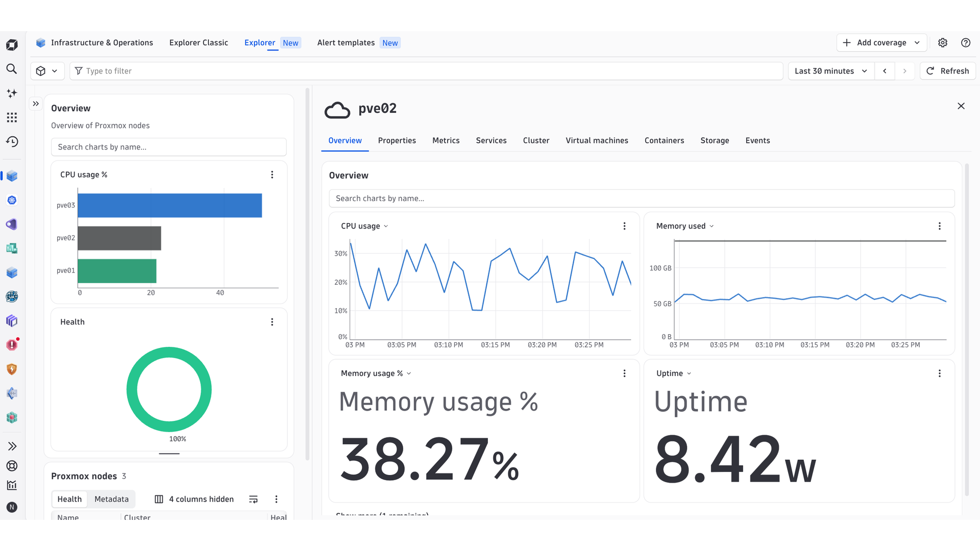Go to previous timeframe arrow

click(x=885, y=71)
